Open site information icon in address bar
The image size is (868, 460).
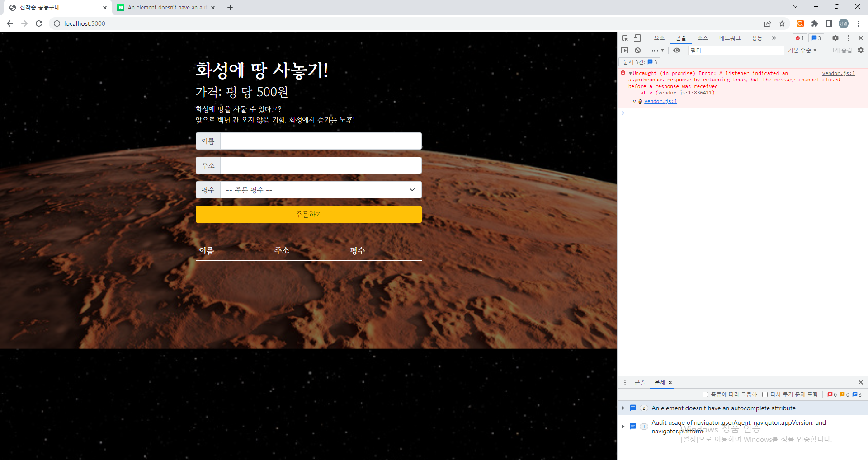[57, 23]
